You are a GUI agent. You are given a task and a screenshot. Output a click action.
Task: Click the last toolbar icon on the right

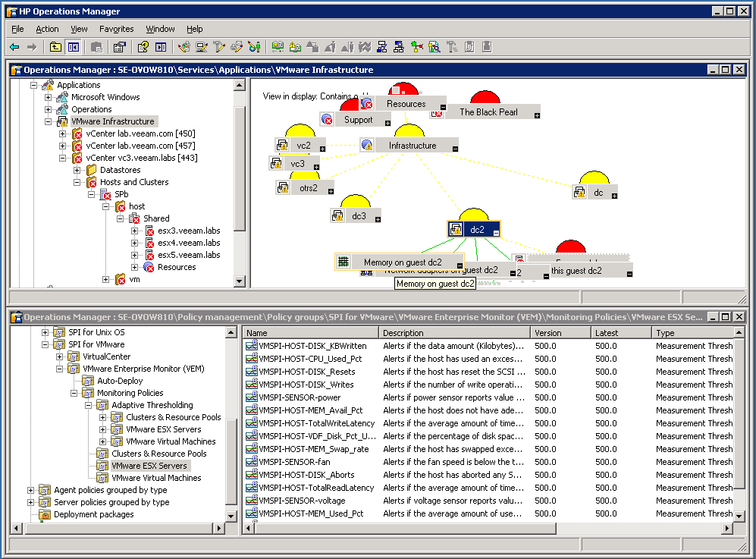pos(487,47)
